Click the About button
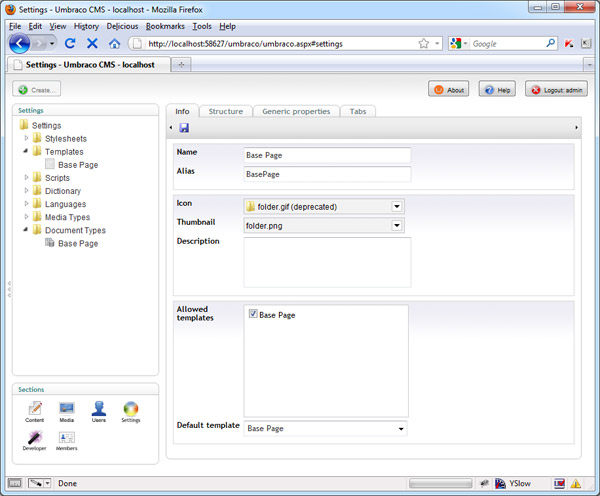Screen dimensions: 600x496 pyautogui.click(x=448, y=90)
